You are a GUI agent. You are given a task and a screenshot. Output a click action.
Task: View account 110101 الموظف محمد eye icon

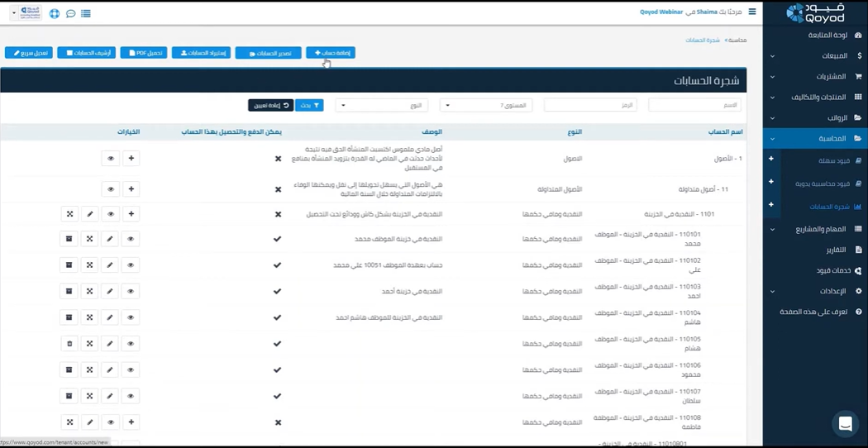(131, 239)
